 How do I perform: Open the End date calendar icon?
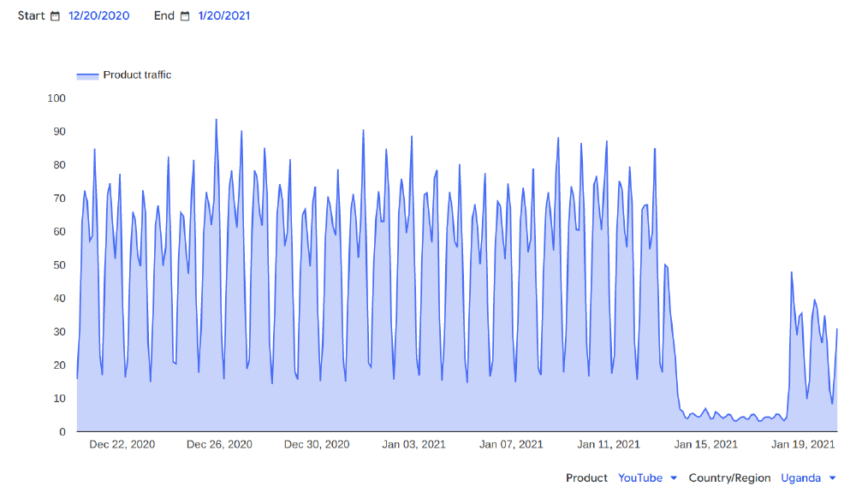(187, 15)
